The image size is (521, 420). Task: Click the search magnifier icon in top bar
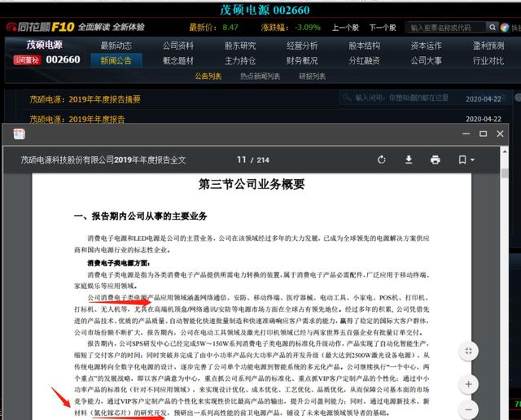pos(492,27)
